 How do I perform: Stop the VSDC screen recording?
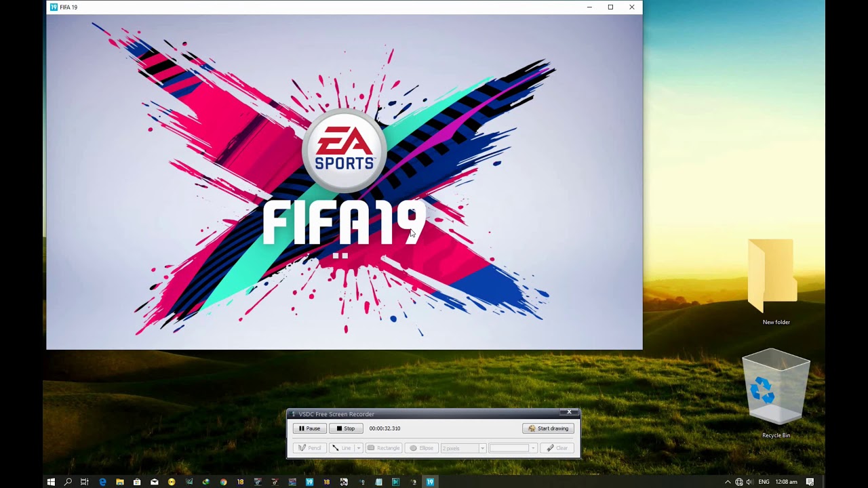346,428
